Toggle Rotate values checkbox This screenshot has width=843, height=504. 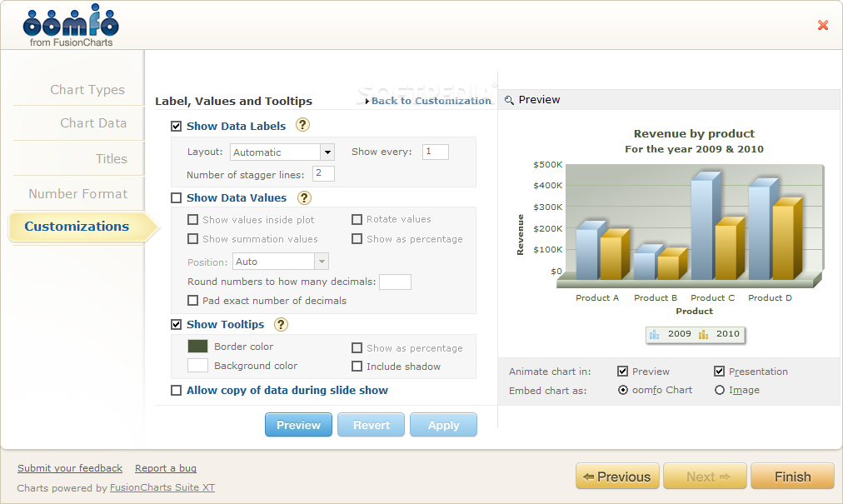pyautogui.click(x=357, y=219)
